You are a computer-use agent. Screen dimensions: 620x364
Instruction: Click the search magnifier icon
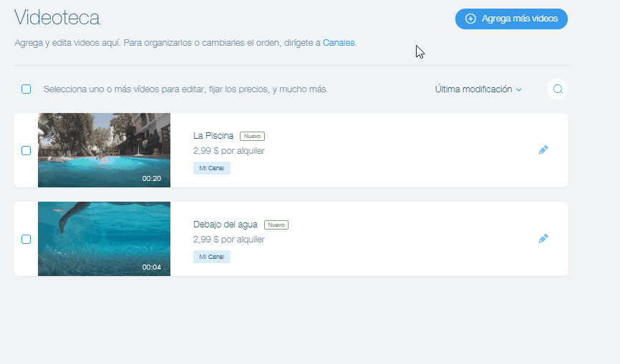pos(558,89)
